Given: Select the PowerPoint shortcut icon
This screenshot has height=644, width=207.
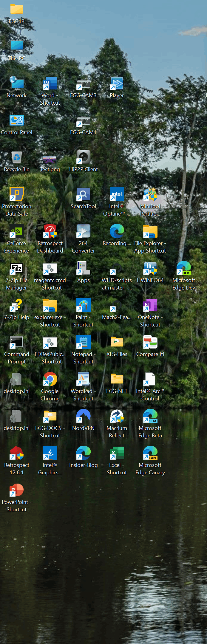Looking at the screenshot, I should point(17,490).
